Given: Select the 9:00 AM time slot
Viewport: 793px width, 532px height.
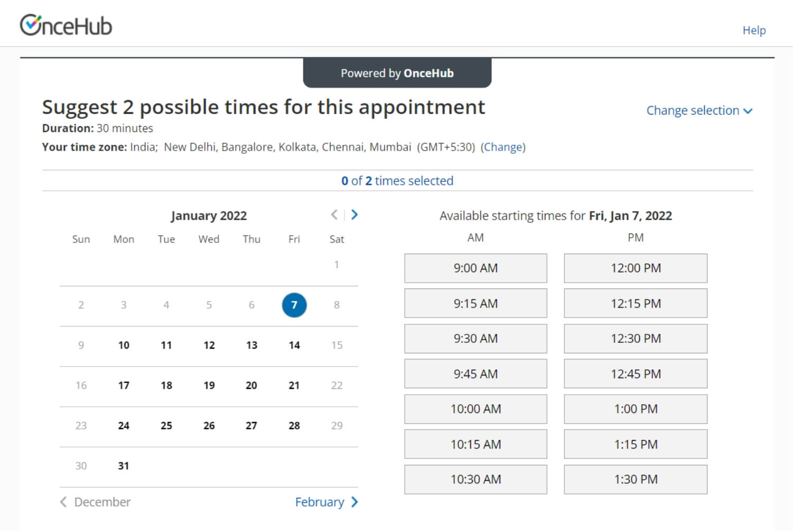Looking at the screenshot, I should coord(475,268).
